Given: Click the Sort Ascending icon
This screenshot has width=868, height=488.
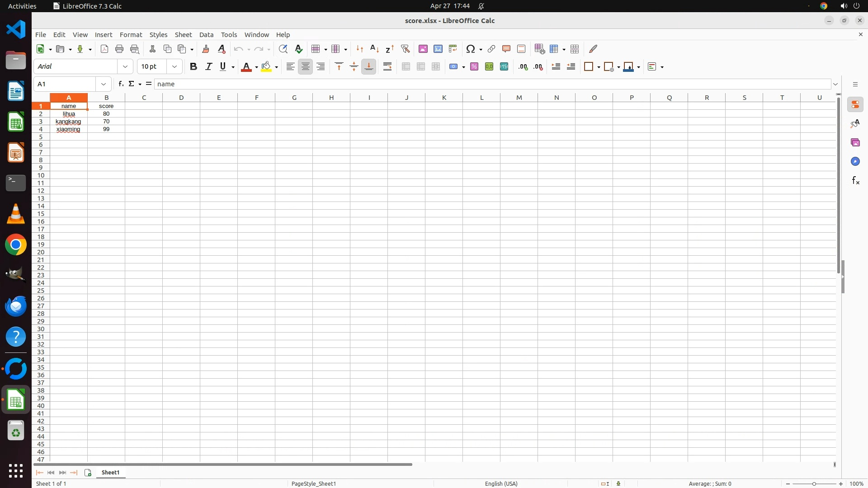Looking at the screenshot, I should click(x=374, y=49).
